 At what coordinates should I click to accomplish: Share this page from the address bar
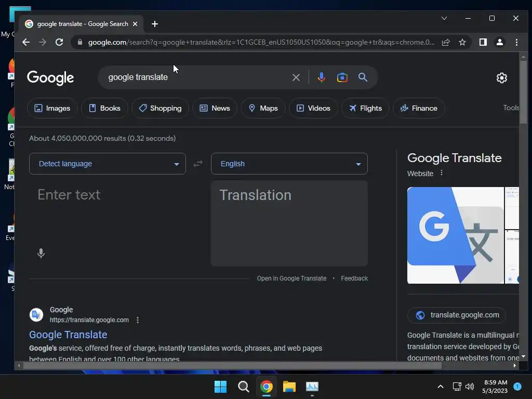pyautogui.click(x=445, y=42)
